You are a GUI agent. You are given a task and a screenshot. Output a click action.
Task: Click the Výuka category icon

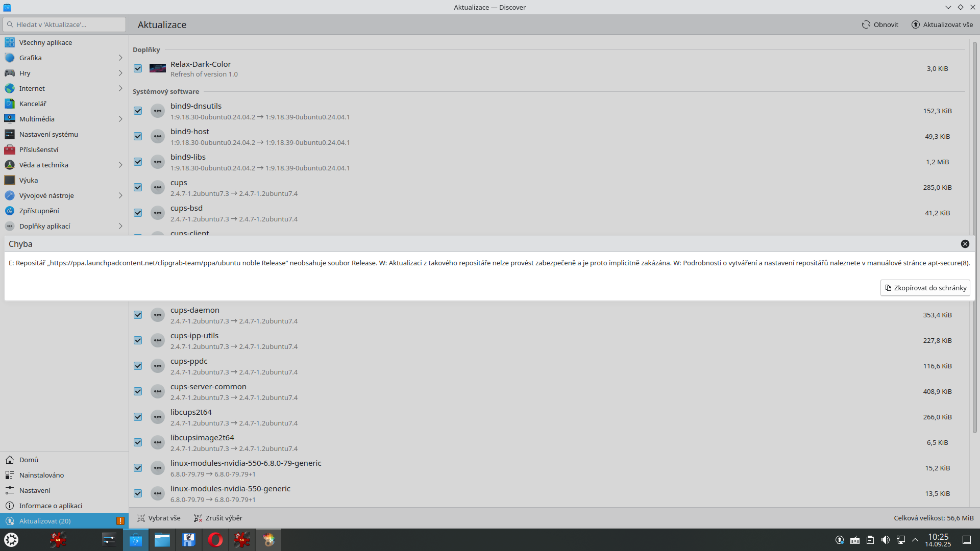10,180
